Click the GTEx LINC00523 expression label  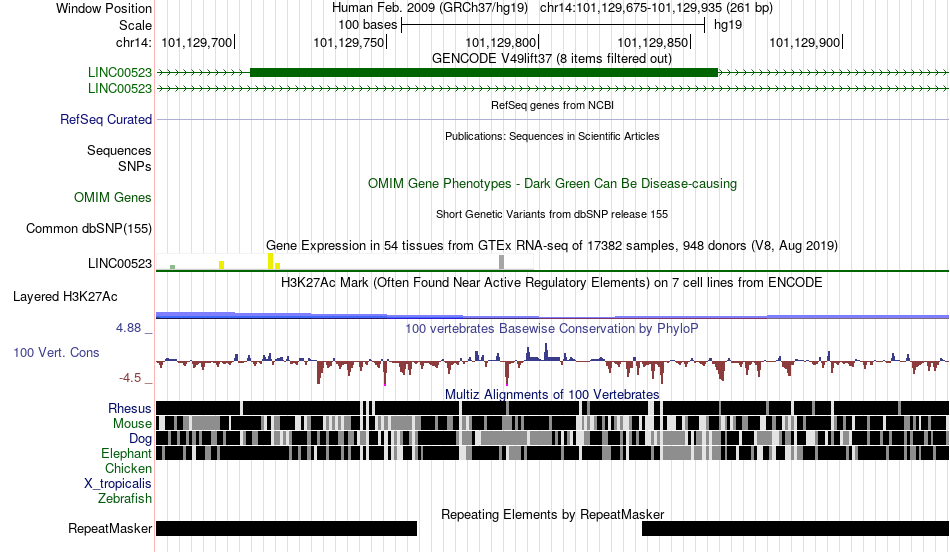[119, 263]
